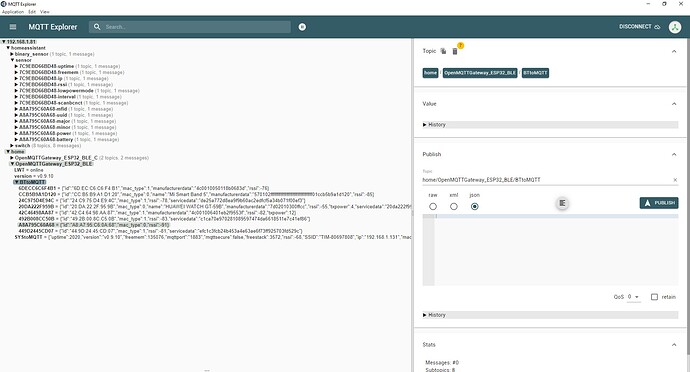Click the home topic breadcrumb chip
This screenshot has width=690, height=372.
point(430,73)
